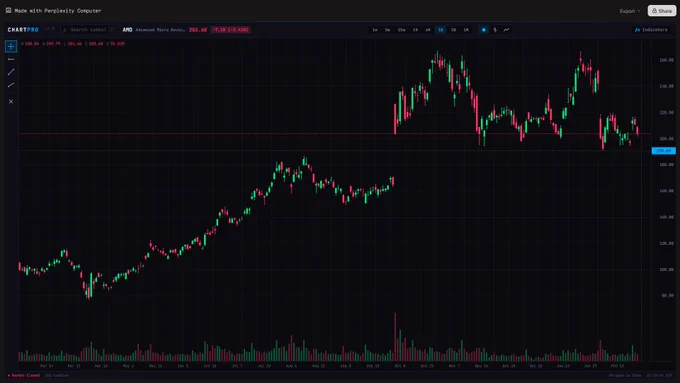Select the 1D timeframe
680x383 pixels.
pos(441,30)
